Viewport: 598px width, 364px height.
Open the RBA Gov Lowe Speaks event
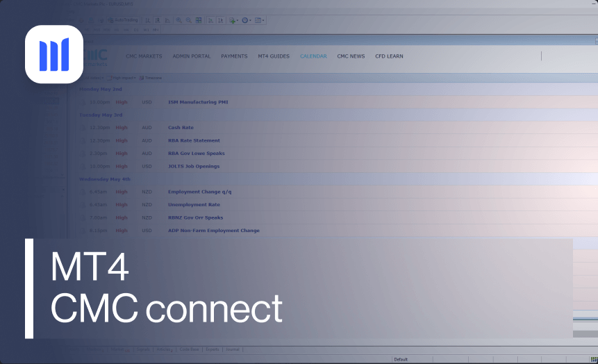(197, 154)
